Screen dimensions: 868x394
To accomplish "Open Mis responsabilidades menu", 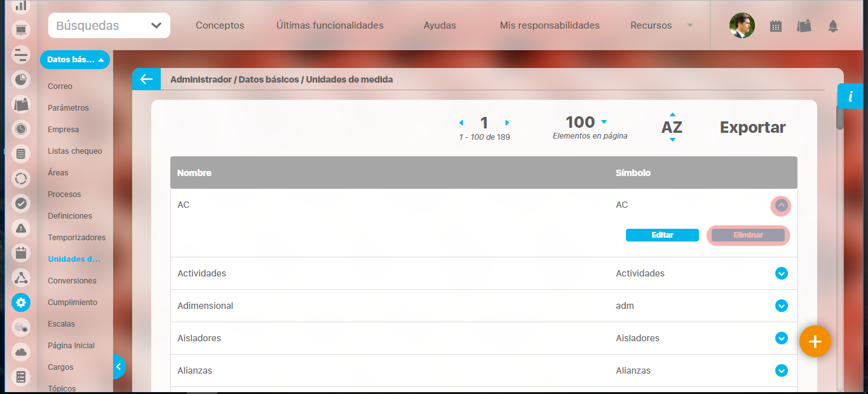I will click(x=549, y=25).
